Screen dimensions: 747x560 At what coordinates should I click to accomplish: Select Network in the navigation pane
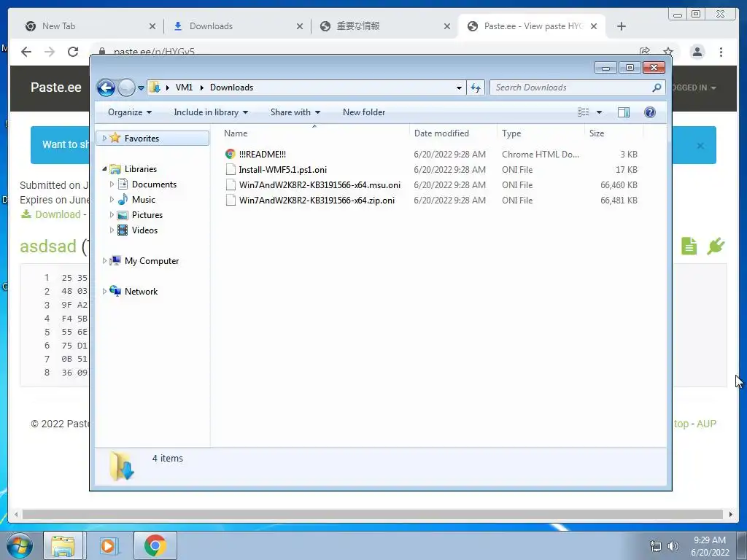(141, 292)
